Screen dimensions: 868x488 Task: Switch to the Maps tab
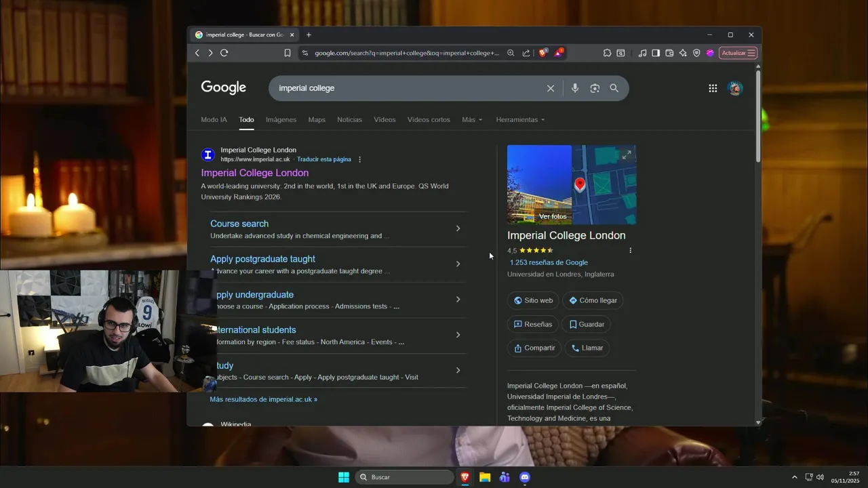tap(317, 119)
